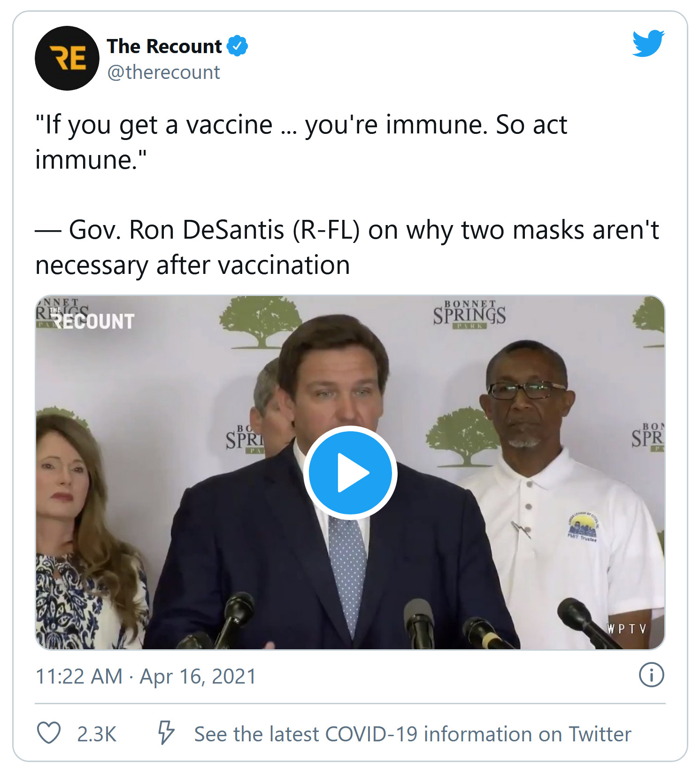Click the blue verified checkmark badge
This screenshot has width=700, height=778.
tap(238, 46)
